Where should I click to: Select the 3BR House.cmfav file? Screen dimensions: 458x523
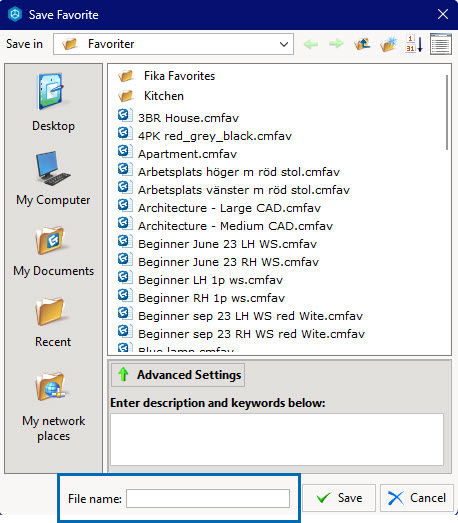178,117
